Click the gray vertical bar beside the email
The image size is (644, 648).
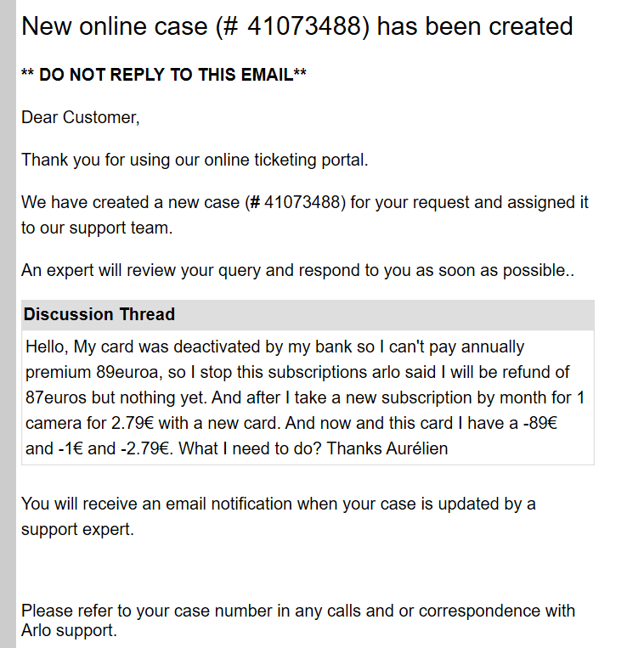pos(8,324)
